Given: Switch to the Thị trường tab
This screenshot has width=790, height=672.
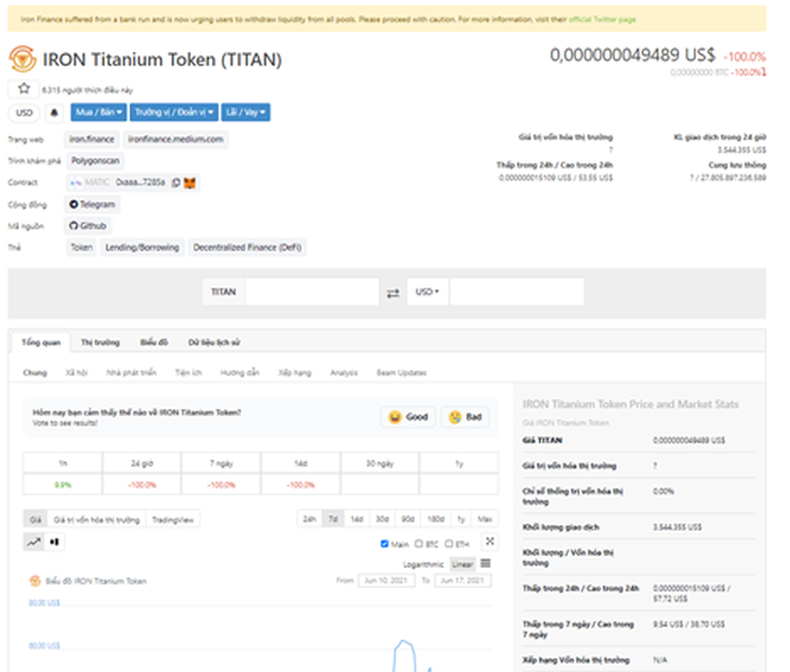Looking at the screenshot, I should pyautogui.click(x=100, y=343).
